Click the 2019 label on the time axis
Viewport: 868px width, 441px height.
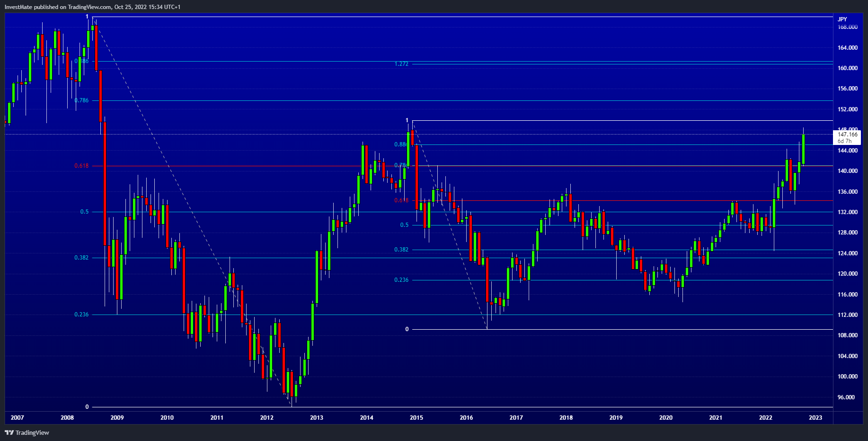click(616, 418)
